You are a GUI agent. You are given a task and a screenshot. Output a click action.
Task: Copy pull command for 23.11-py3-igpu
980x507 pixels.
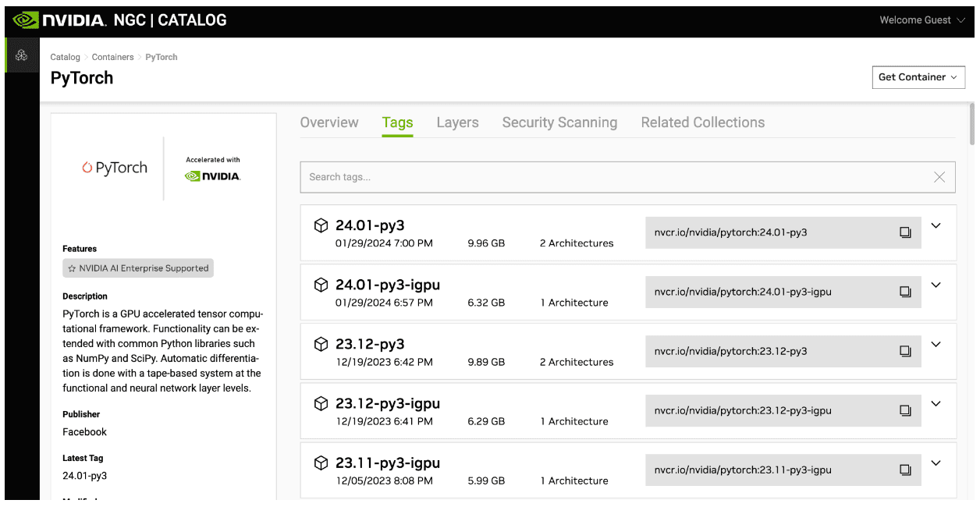point(905,470)
